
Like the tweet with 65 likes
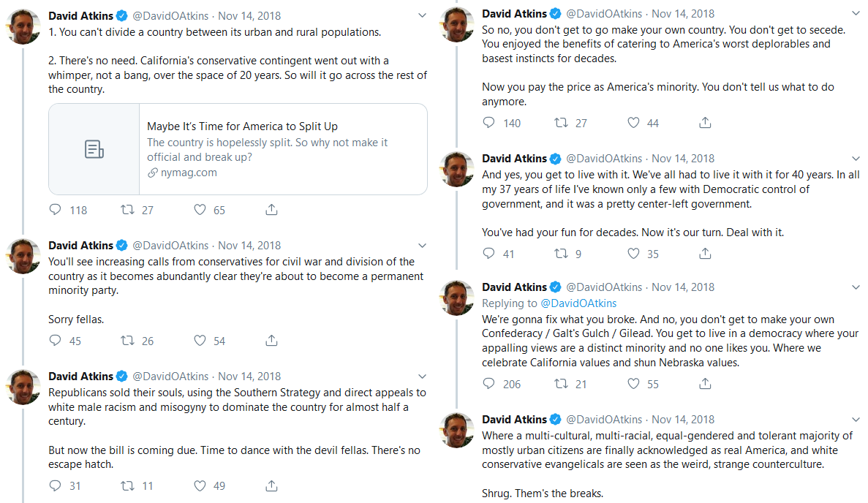click(200, 210)
